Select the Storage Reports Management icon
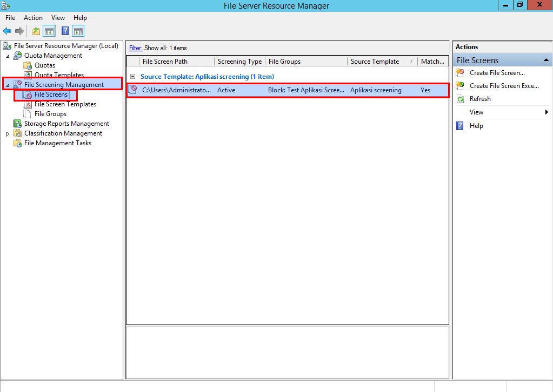The width and height of the screenshot is (553, 392). click(18, 124)
